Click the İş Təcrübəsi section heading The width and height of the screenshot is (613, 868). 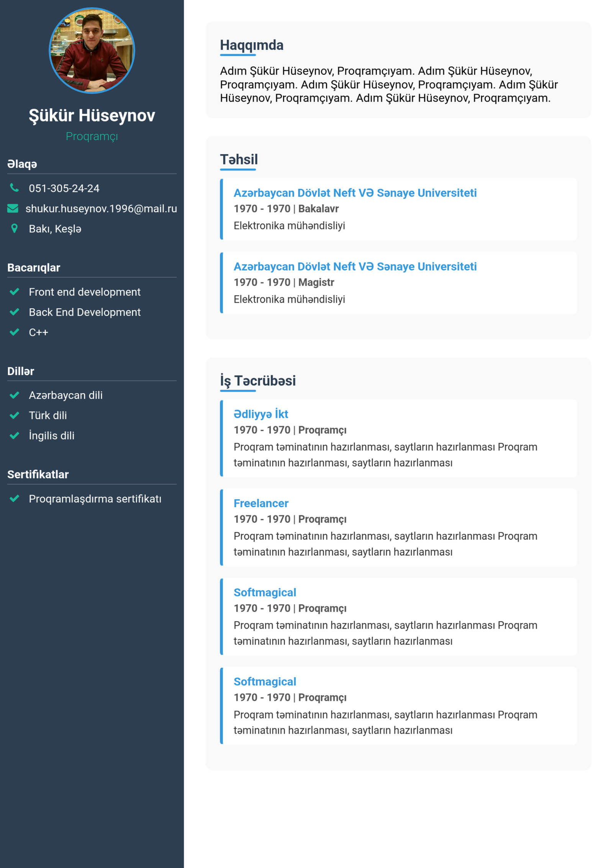coord(257,381)
